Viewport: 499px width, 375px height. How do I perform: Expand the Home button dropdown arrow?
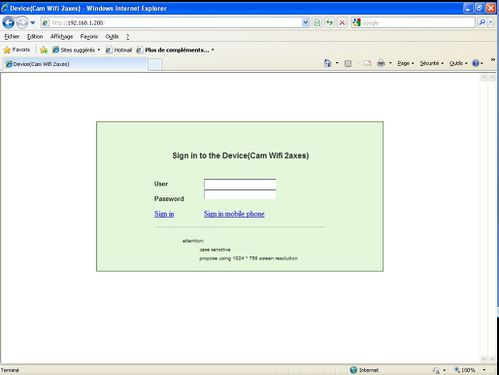coord(337,63)
